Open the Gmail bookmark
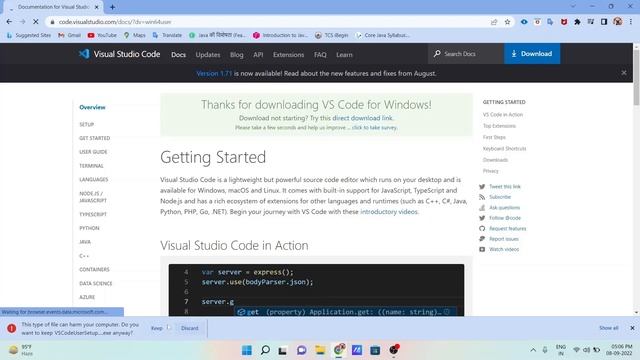 [69, 35]
